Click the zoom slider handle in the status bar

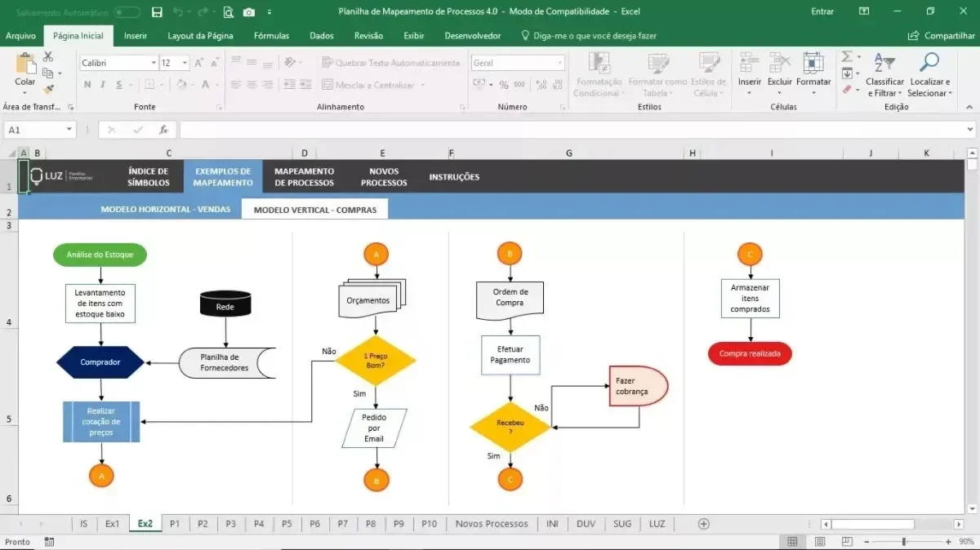(x=904, y=542)
